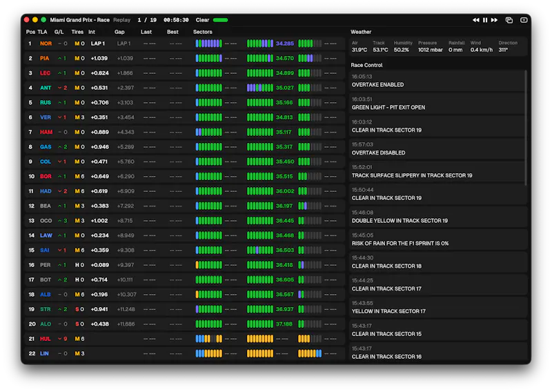Click sector time 34.285 for NOR
This screenshot has width=552, height=392.
(x=284, y=43)
